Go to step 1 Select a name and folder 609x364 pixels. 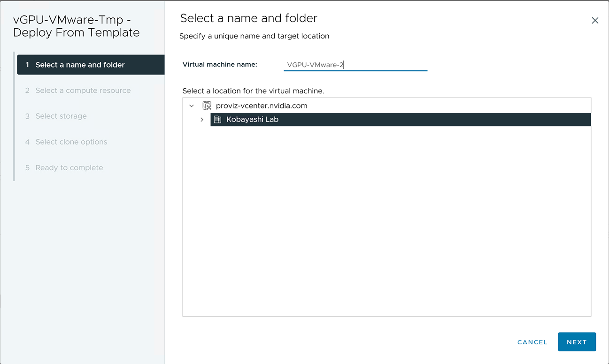pyautogui.click(x=80, y=65)
